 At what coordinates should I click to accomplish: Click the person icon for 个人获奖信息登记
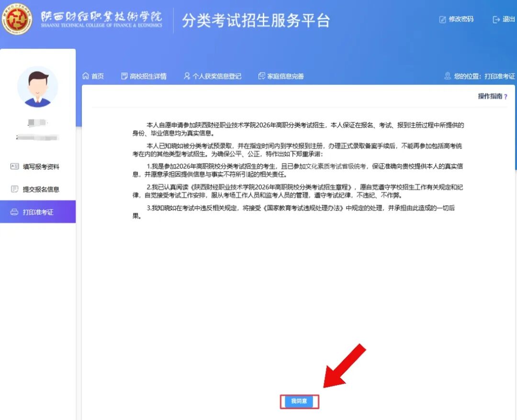pyautogui.click(x=187, y=76)
